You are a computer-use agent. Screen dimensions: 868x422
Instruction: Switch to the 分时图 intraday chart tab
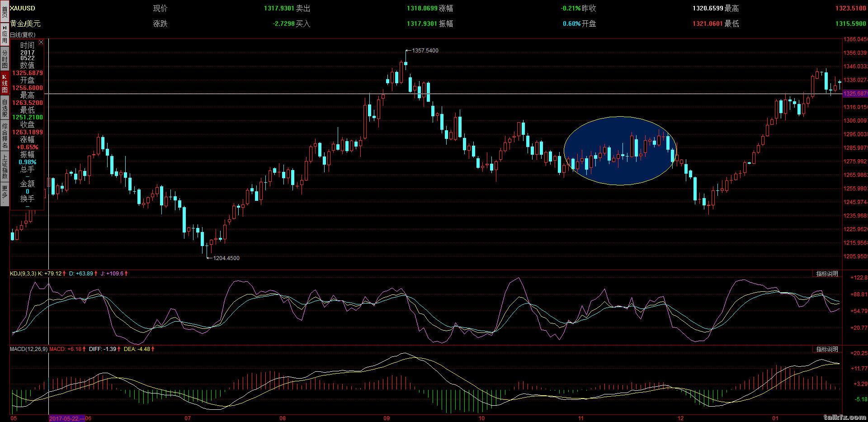(x=5, y=59)
